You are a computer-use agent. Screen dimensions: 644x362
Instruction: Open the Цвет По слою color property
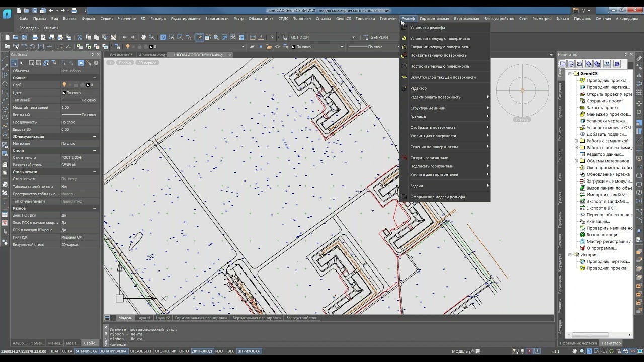(73, 93)
